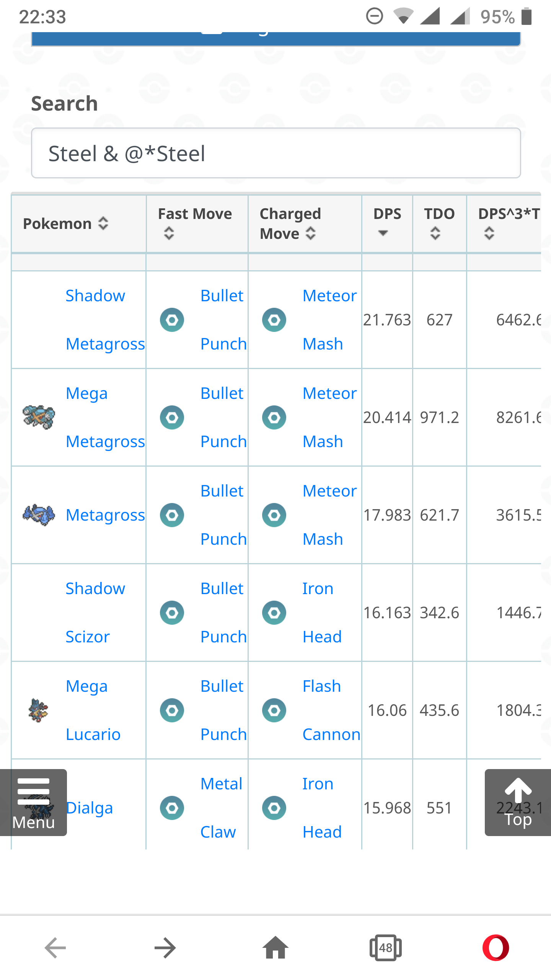This screenshot has height=980, width=551.
Task: Go to the browser home page icon
Action: [x=275, y=947]
